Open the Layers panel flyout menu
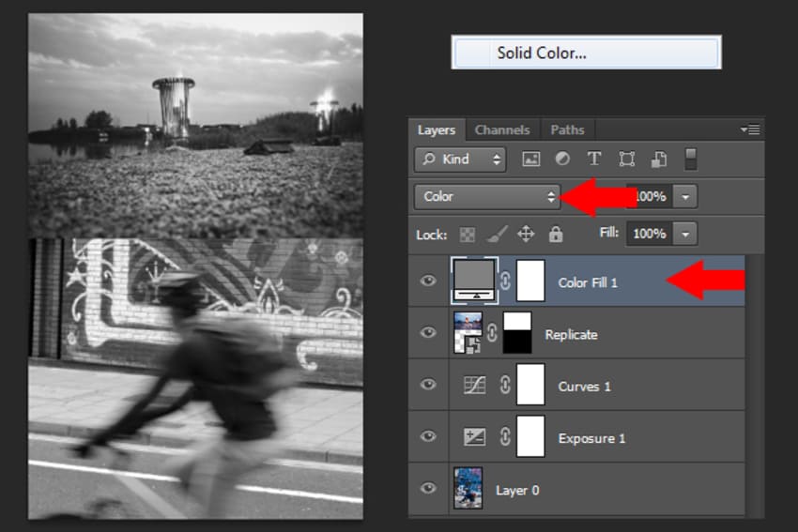The image size is (798, 532). (x=750, y=129)
